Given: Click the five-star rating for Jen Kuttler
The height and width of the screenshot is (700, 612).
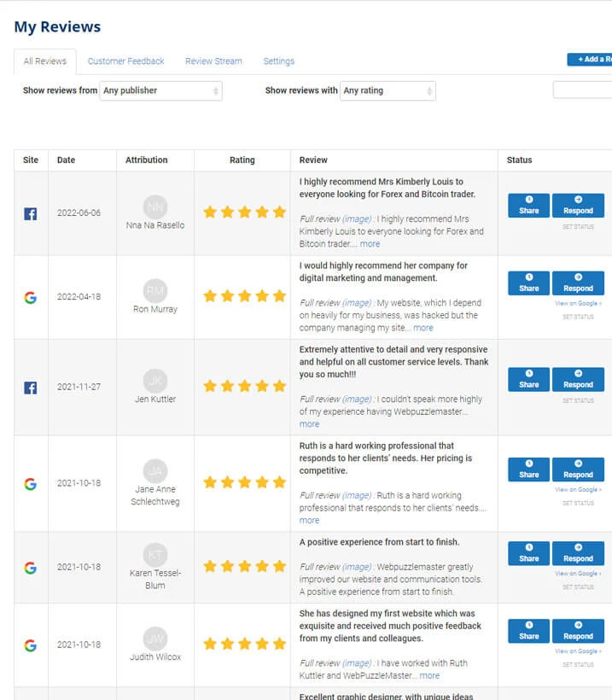Looking at the screenshot, I should click(244, 386).
